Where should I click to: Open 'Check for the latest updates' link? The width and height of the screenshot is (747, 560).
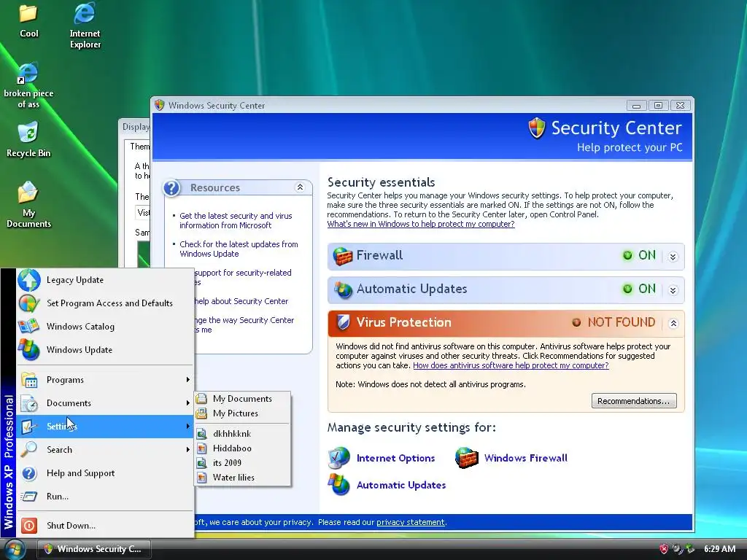pyautogui.click(x=239, y=249)
